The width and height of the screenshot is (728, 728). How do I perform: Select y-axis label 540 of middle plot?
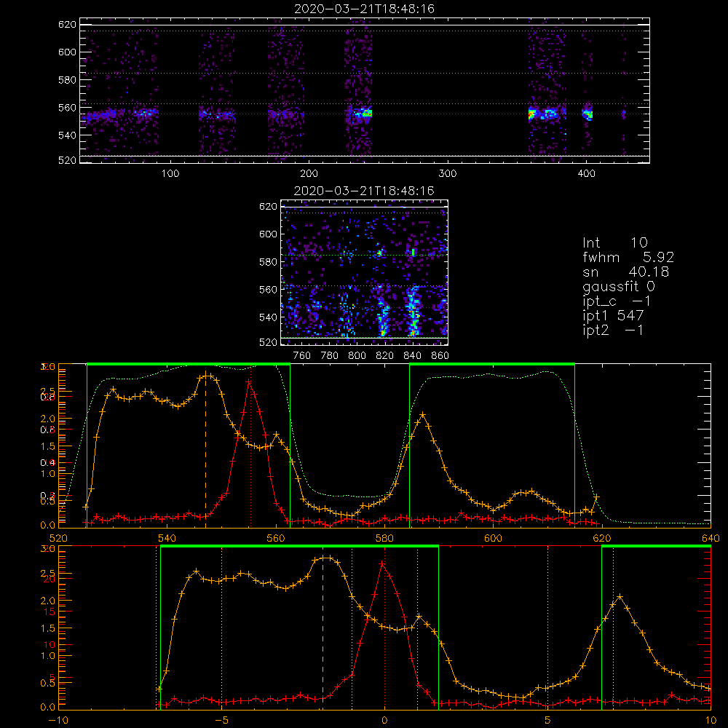pyautogui.click(x=269, y=317)
